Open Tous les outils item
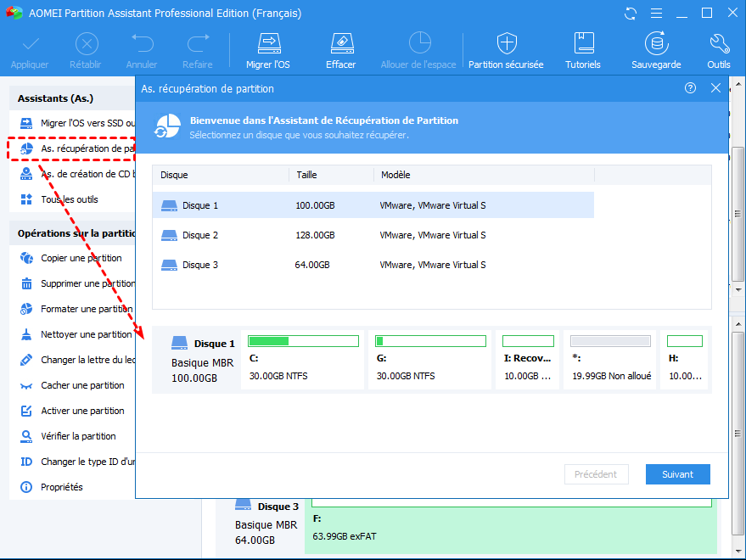The height and width of the screenshot is (560, 746). [x=59, y=199]
